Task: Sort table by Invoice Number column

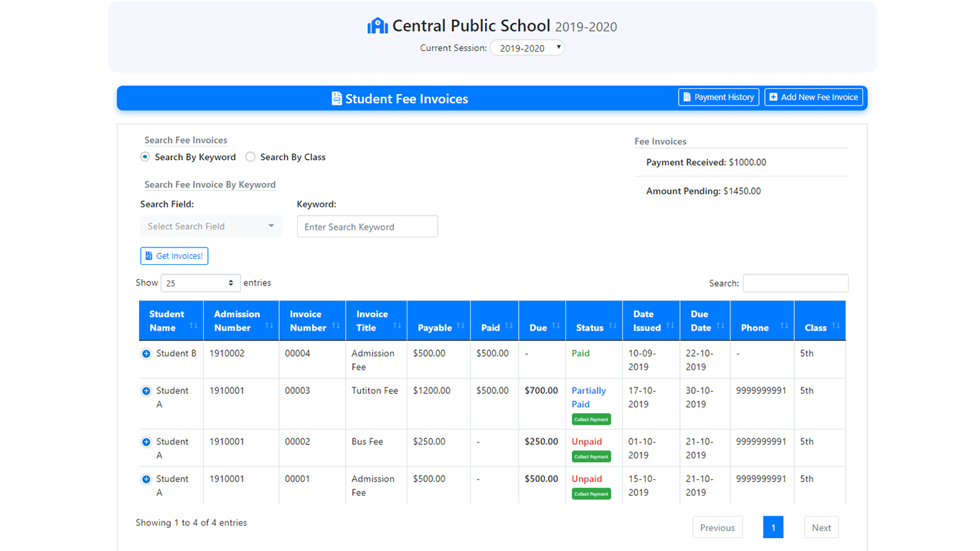Action: [x=312, y=321]
